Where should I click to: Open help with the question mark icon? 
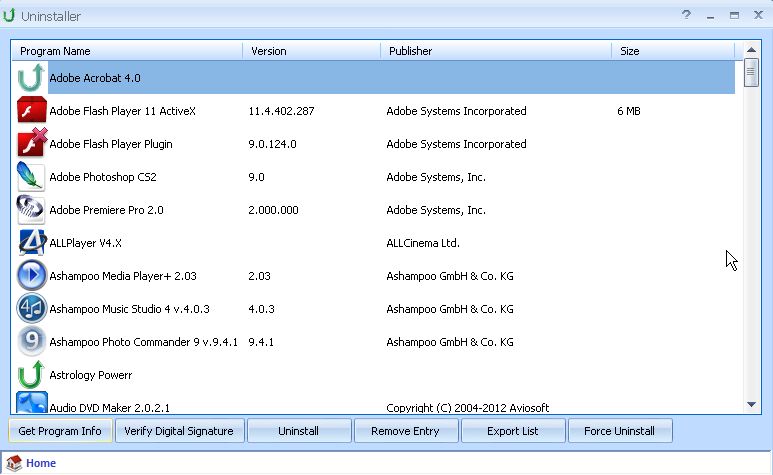click(686, 15)
